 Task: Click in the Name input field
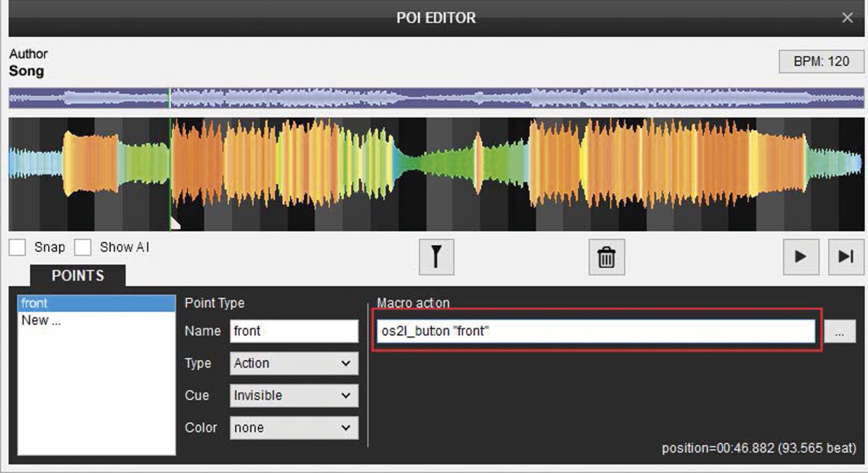pos(294,331)
